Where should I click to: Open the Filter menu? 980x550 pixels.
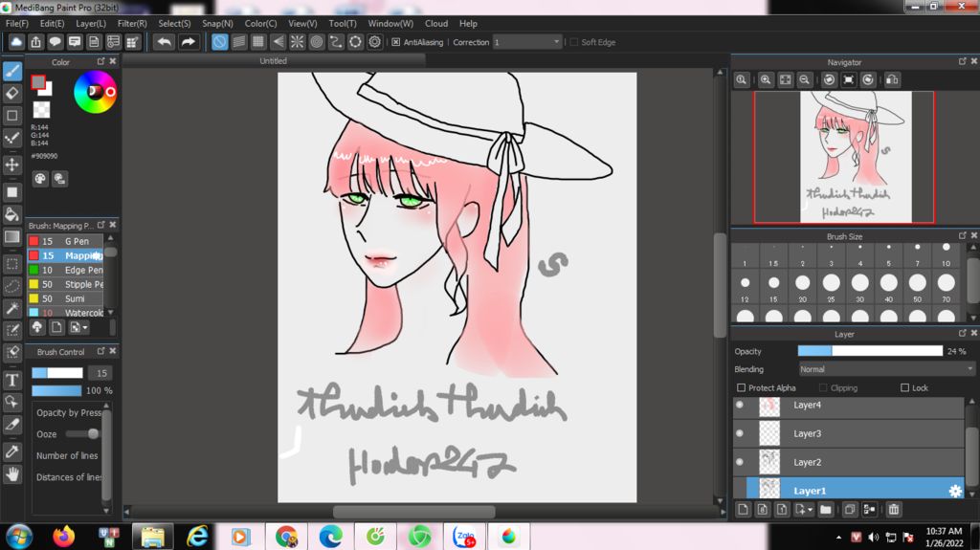pos(132,23)
